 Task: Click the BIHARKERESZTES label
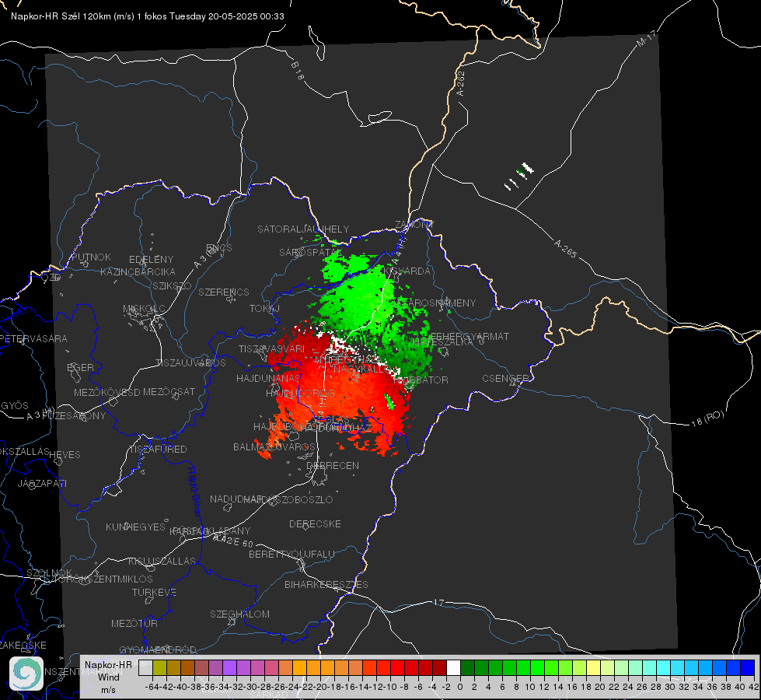click(x=326, y=584)
